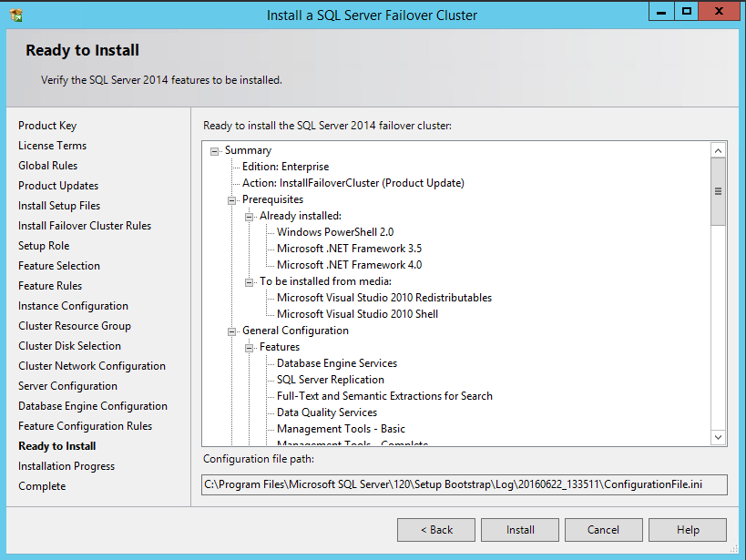Click the scrollbar up arrow in summary tree

718,151
